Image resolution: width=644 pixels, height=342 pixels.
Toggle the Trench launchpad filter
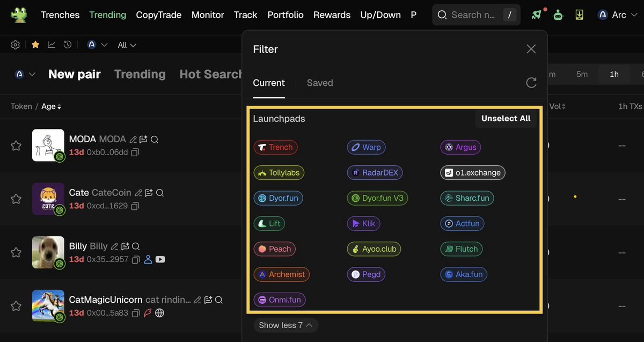pyautogui.click(x=275, y=147)
